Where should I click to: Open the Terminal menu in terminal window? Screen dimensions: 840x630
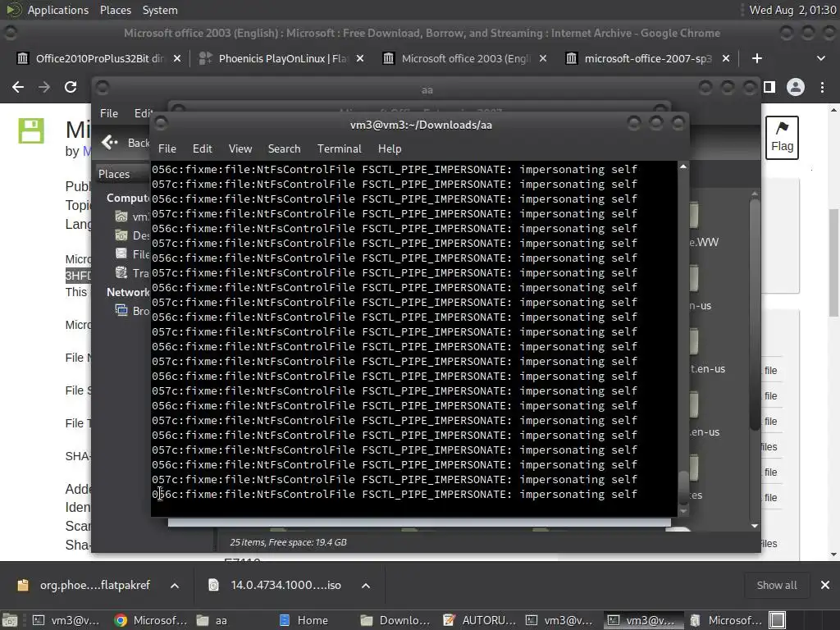339,149
